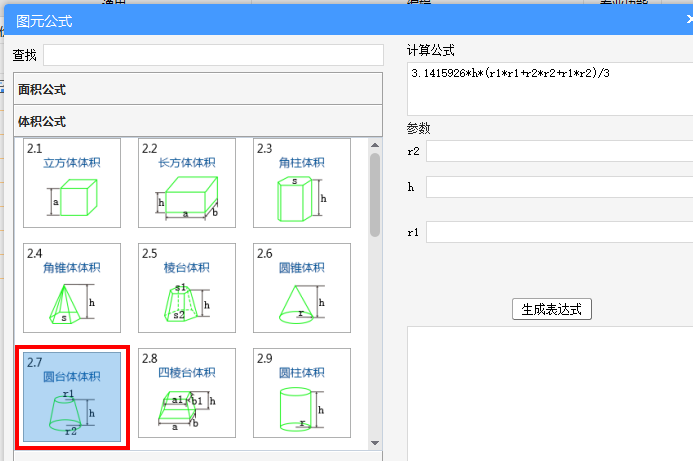Viewport: 693px width, 461px height.
Task: Expand the 面积公式 section header
Action: pyautogui.click(x=198, y=89)
